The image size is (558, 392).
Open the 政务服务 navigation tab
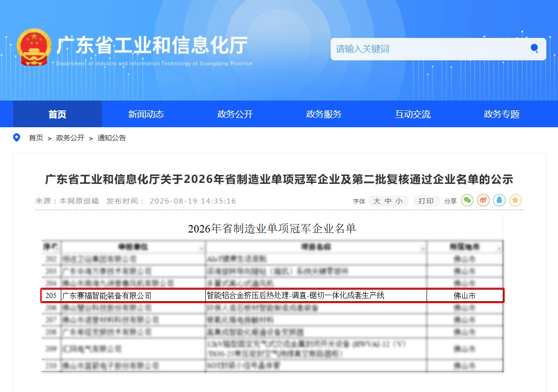(x=324, y=114)
